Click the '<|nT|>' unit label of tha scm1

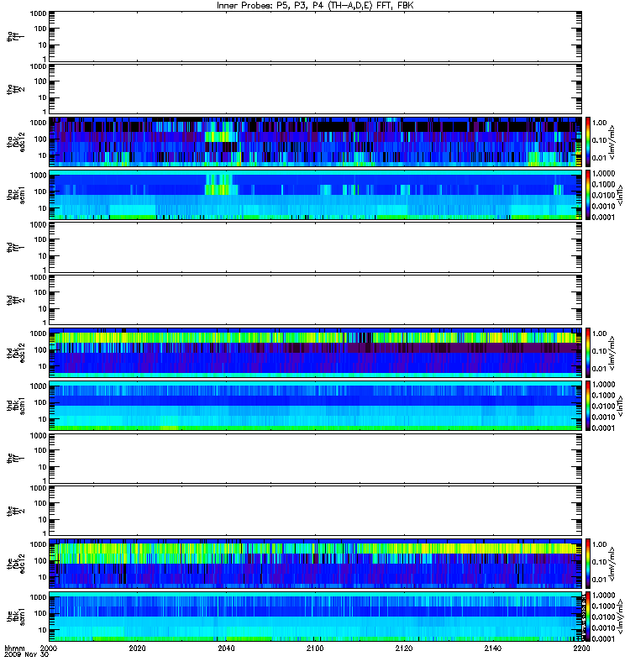tap(620, 195)
